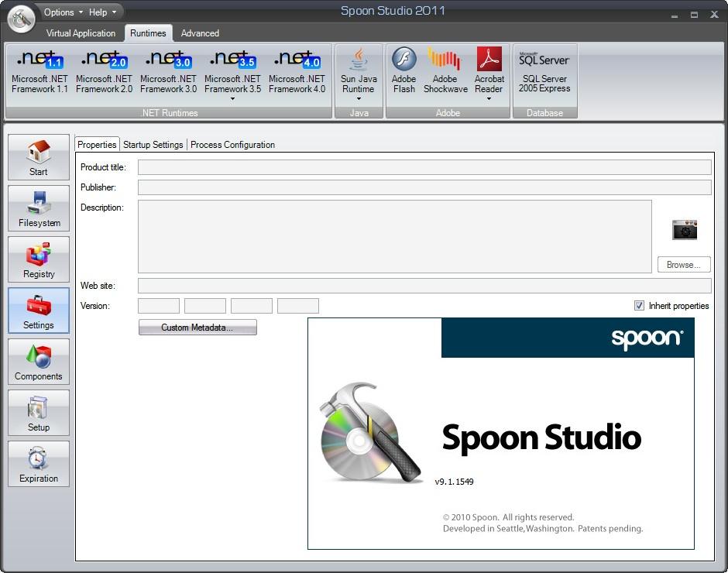Click the Spoon Studio splash screen image

point(501,434)
